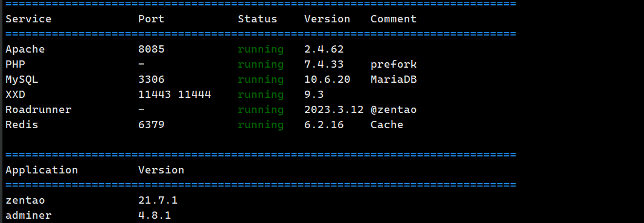Click the @zentao comment text
Image resolution: width=644 pixels, height=223 pixels.
394,110
